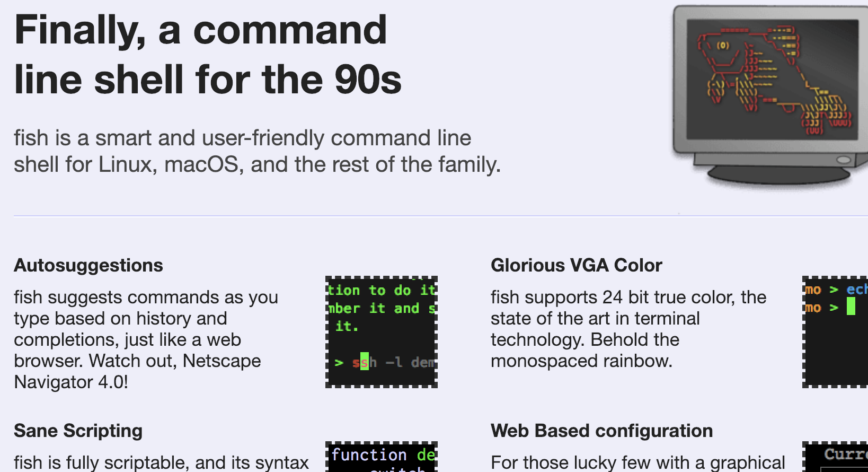This screenshot has height=472, width=868.
Task: Click the green cursor in the ssh command preview
Action: pyautogui.click(x=364, y=362)
